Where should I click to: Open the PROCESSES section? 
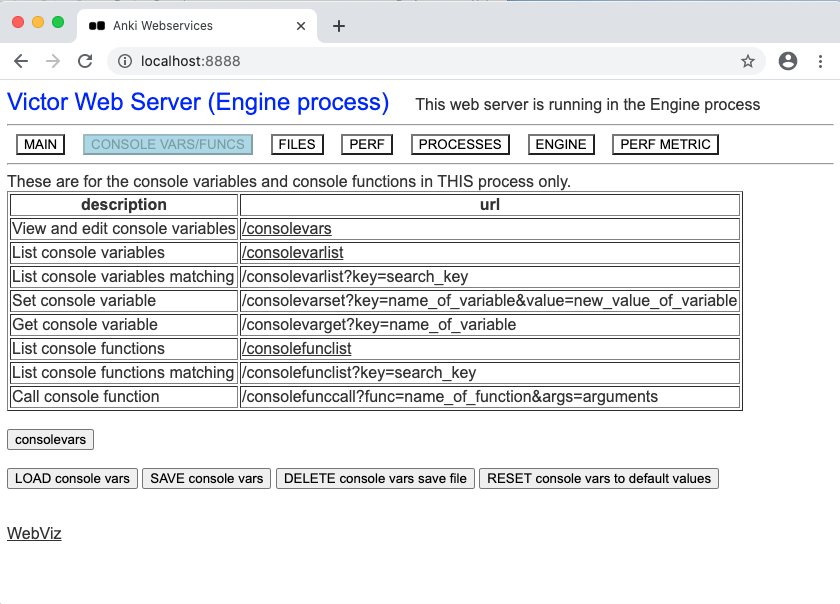tap(459, 144)
